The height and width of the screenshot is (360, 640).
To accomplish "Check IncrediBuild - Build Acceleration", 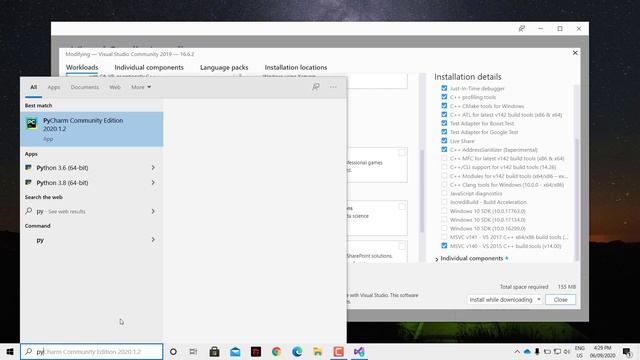I will pyautogui.click(x=444, y=202).
